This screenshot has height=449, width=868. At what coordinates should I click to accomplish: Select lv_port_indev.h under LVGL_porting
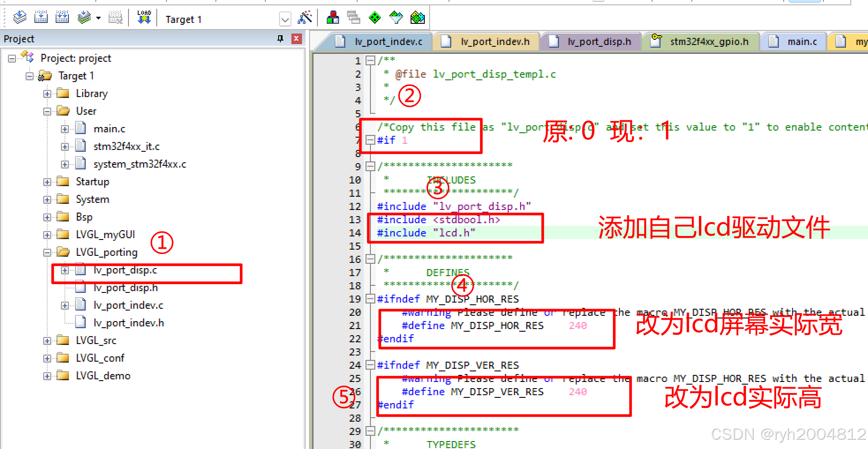pyautogui.click(x=128, y=322)
